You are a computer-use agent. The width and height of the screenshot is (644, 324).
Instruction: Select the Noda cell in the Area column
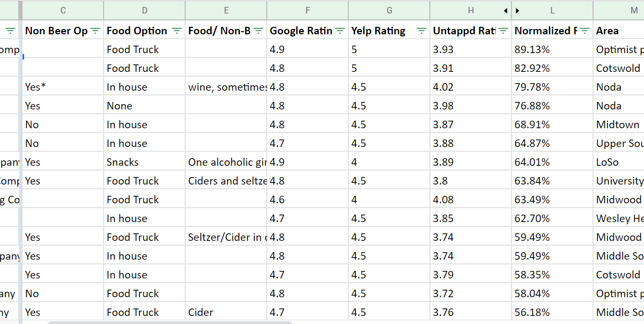tap(612, 86)
